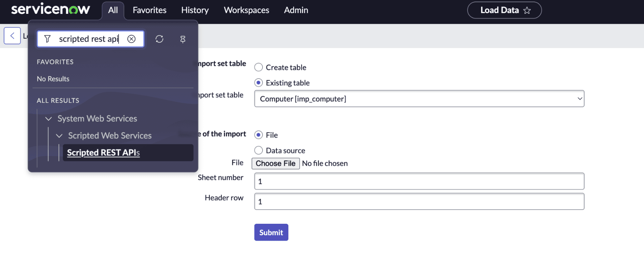
Task: Select the Existing table radio button
Action: [258, 83]
